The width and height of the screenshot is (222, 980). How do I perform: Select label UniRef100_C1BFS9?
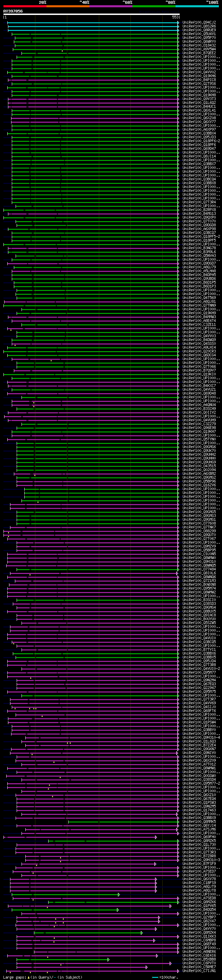tap(199, 883)
